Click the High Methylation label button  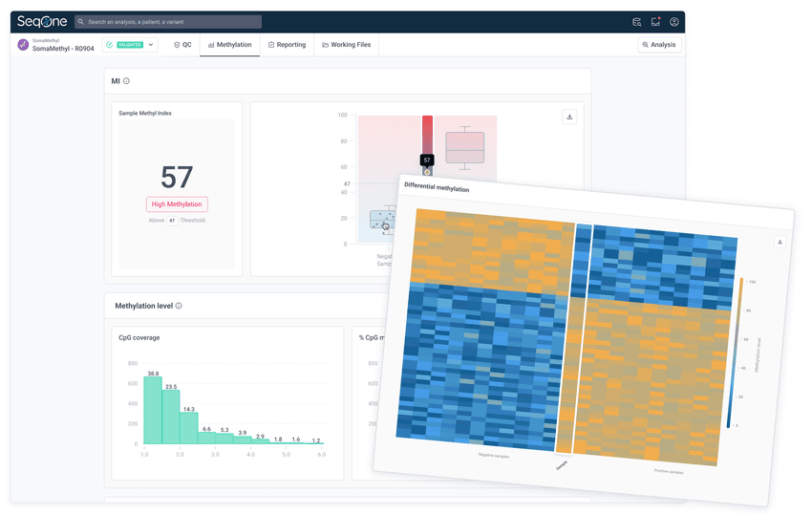(x=177, y=204)
